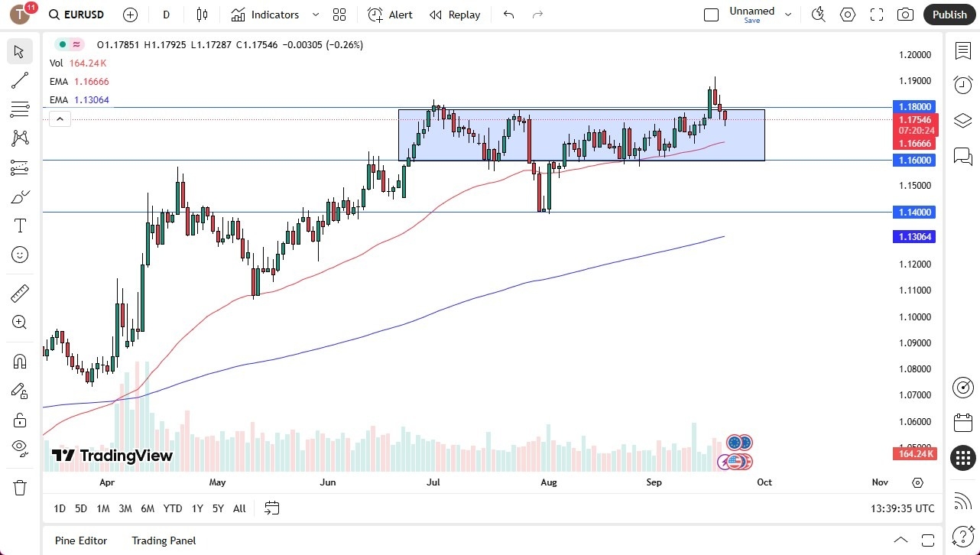
Task: Lock all drawing tools
Action: click(x=20, y=420)
